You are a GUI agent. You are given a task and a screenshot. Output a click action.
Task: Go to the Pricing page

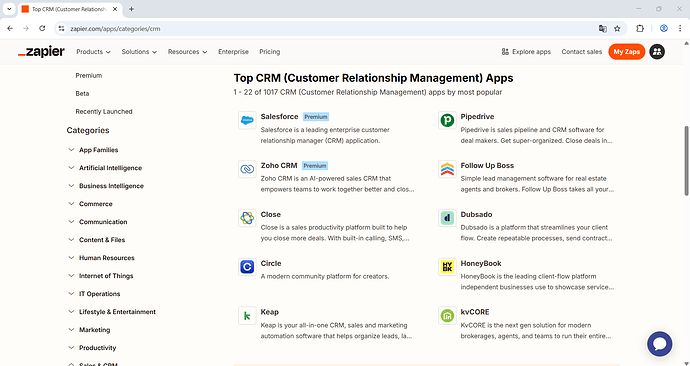pyautogui.click(x=270, y=52)
